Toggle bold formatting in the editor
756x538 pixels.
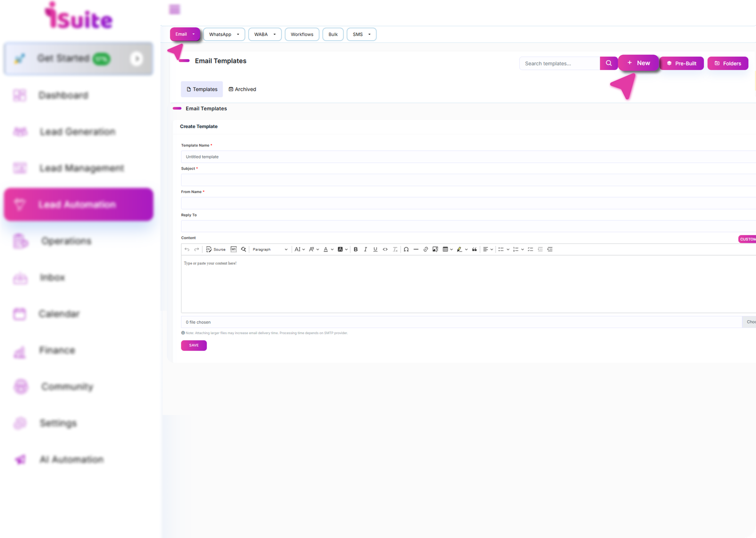tap(355, 249)
